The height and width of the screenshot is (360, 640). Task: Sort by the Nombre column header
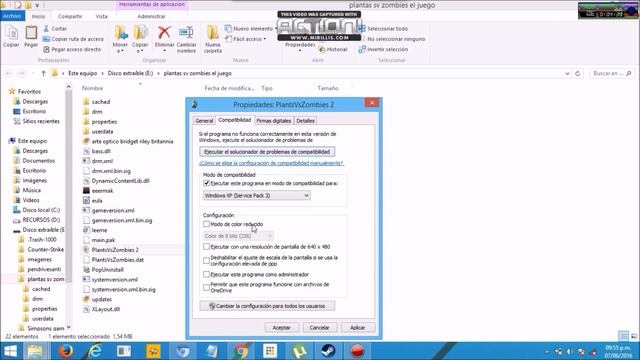92,88
